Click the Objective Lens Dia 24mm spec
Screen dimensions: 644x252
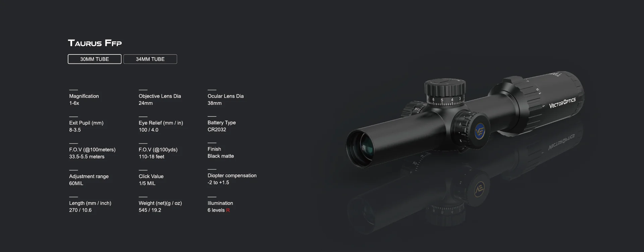pos(160,99)
